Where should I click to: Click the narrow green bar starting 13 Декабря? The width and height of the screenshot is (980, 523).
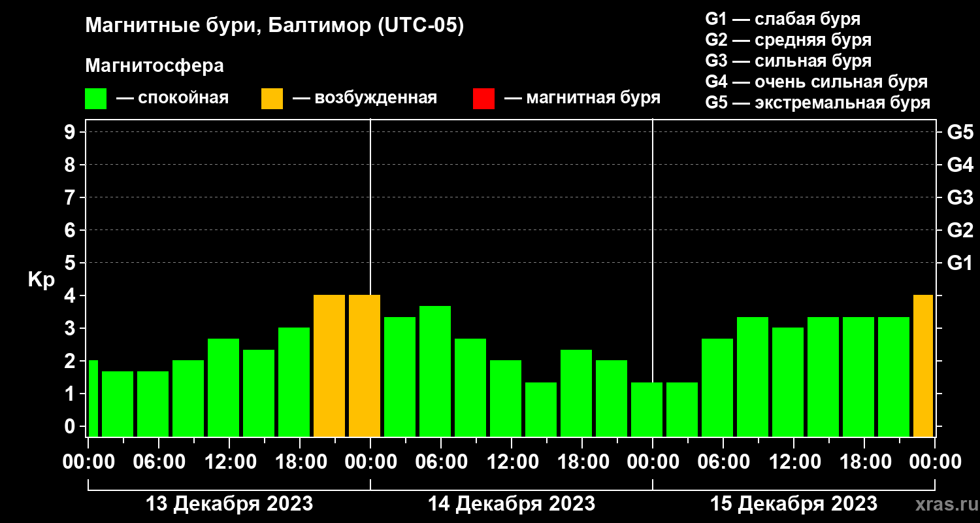click(93, 398)
